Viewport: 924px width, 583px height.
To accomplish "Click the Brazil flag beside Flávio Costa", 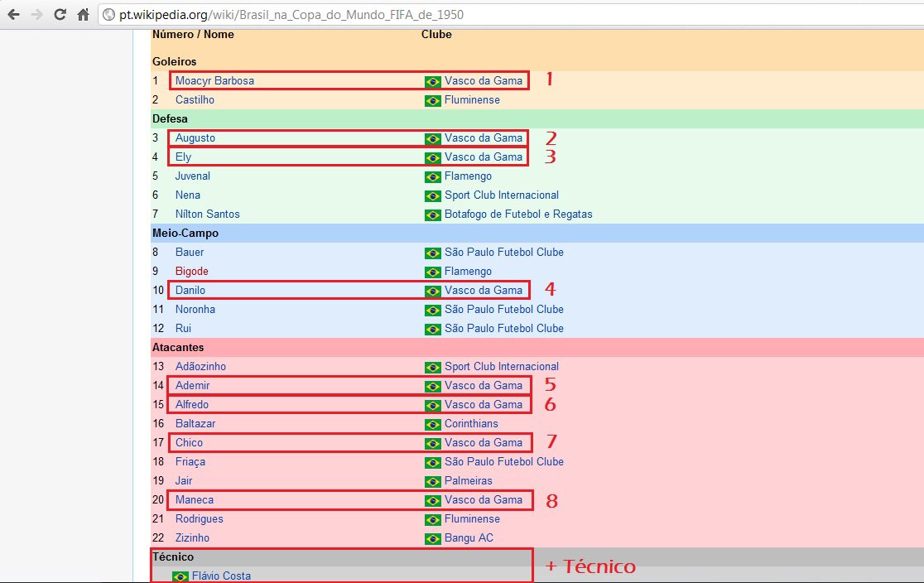I will coord(180,576).
